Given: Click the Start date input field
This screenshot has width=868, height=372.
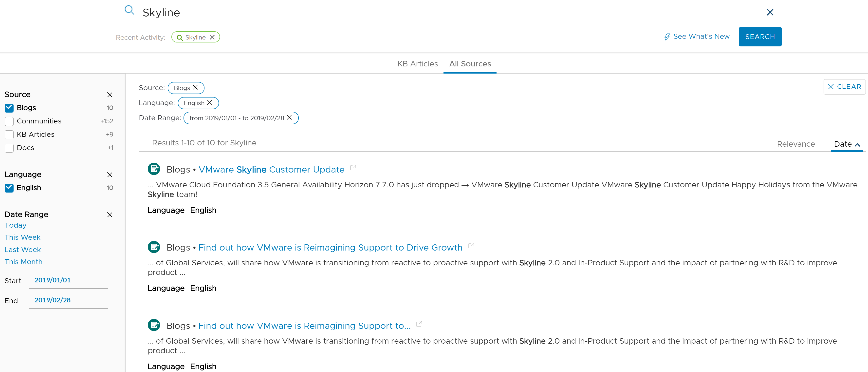Looking at the screenshot, I should 69,280.
